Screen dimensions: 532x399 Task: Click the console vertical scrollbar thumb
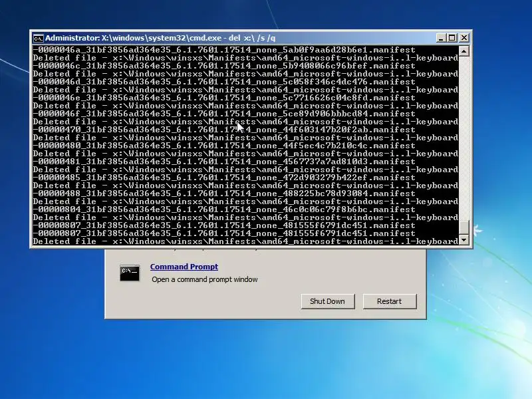pyautogui.click(x=464, y=227)
